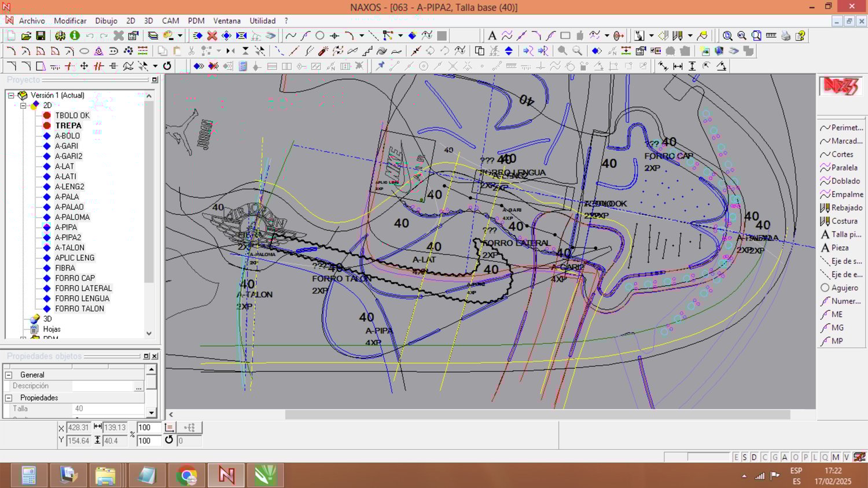Viewport: 868px width, 488px height.
Task: Click the Save floppy disk icon
Action: click(x=41, y=36)
